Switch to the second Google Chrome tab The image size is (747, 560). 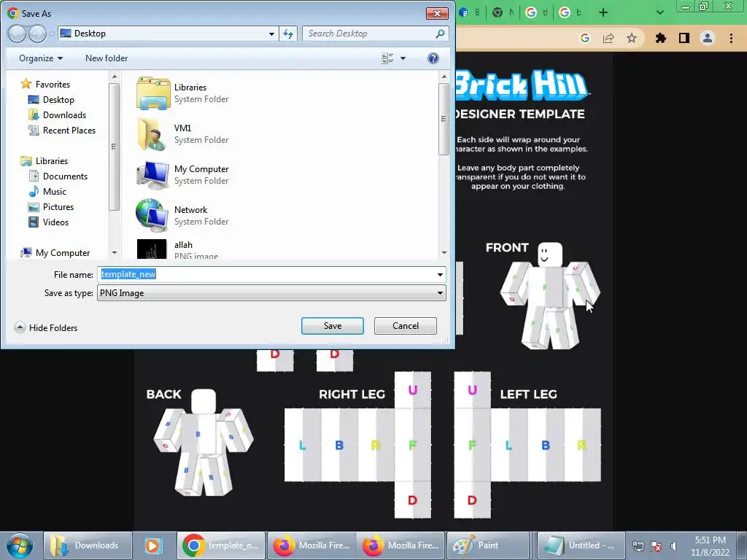coord(569,13)
